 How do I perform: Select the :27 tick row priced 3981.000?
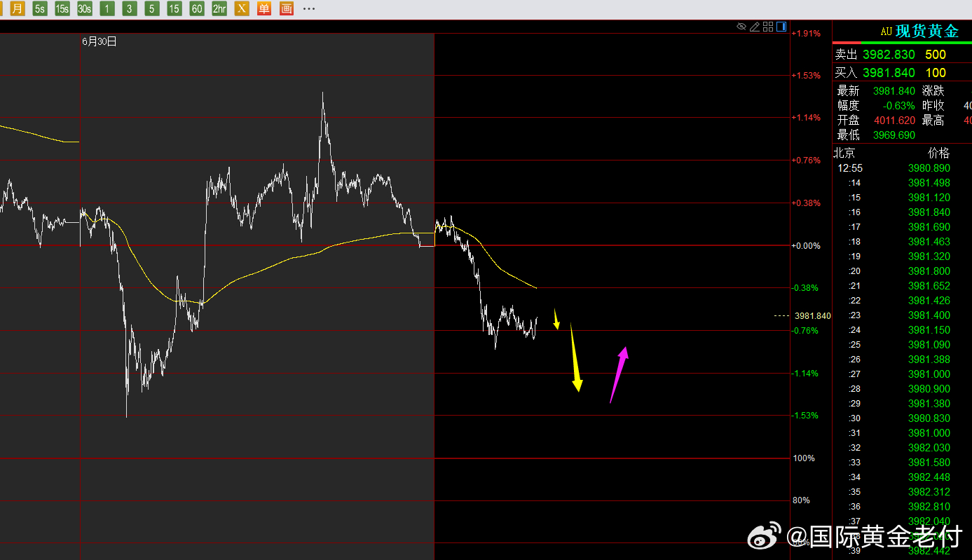902,374
